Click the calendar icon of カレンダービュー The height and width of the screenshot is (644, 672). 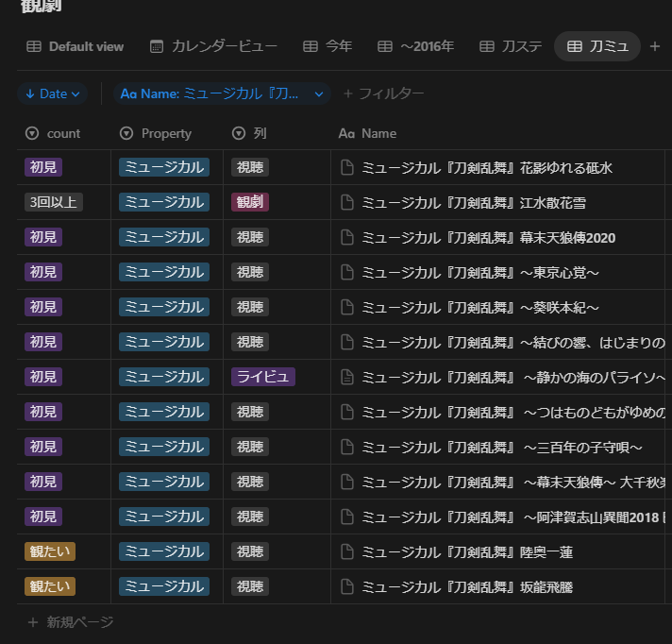tap(157, 46)
